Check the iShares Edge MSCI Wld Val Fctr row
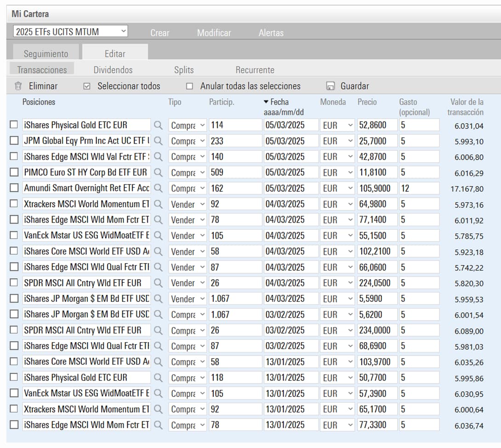The height and width of the screenshot is (448, 501). [x=14, y=156]
